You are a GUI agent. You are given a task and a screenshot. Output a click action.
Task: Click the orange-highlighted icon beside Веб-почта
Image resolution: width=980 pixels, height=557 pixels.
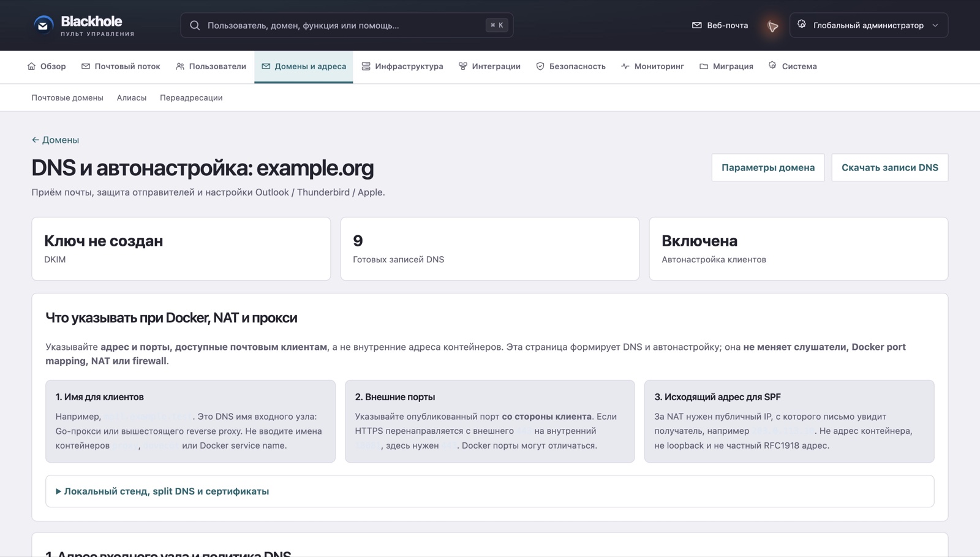[773, 26]
